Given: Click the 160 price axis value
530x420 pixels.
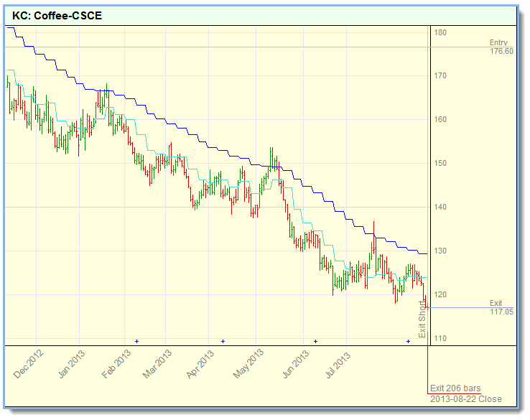Looking at the screenshot, I should 440,119.
